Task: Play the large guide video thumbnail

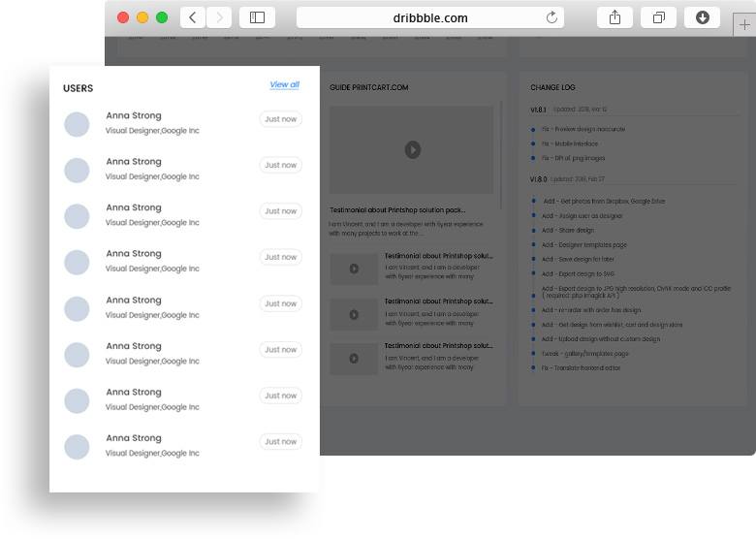Action: pyautogui.click(x=412, y=149)
